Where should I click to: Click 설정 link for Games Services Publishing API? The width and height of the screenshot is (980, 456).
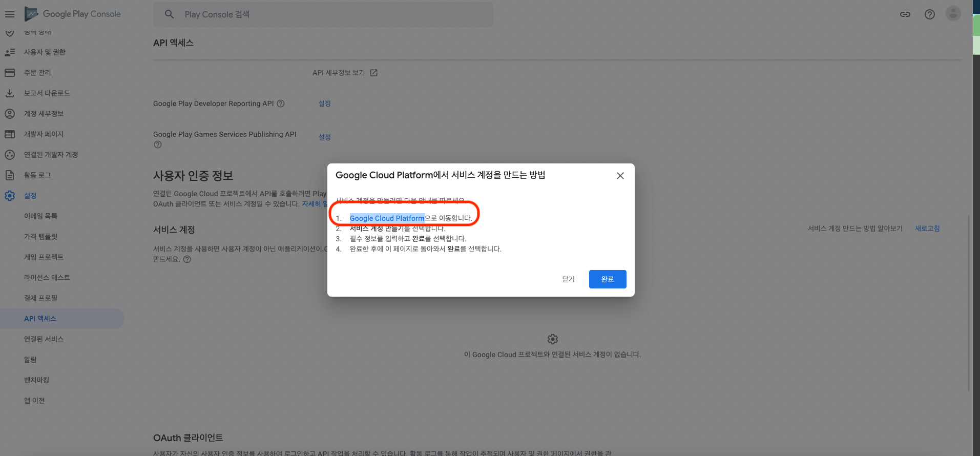(325, 137)
